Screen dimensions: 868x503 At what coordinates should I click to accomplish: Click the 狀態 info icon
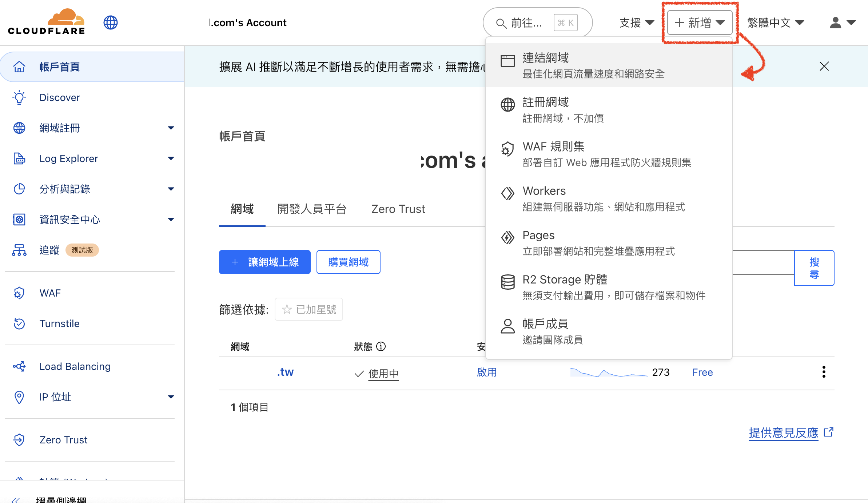coord(381,346)
